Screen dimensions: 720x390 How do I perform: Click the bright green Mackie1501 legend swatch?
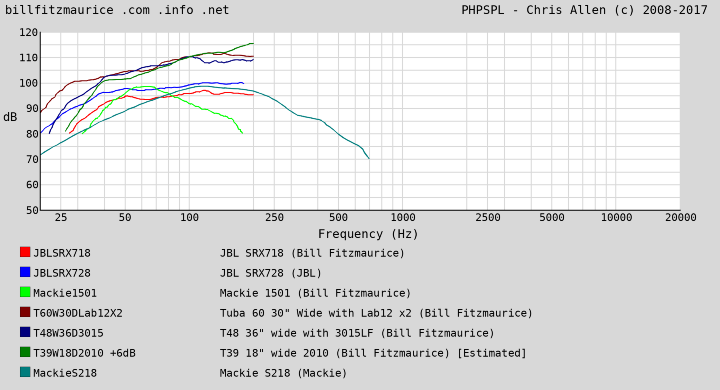click(x=25, y=292)
